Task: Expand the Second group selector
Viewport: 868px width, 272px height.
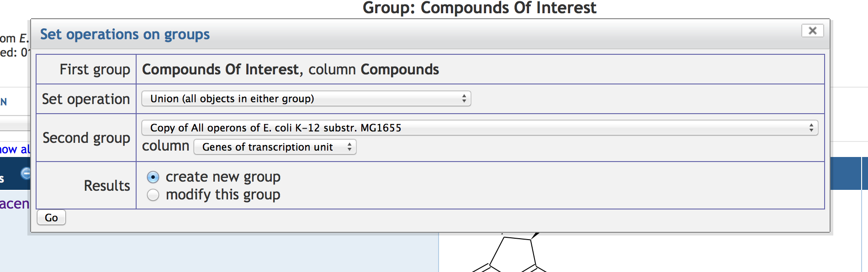Action: (479, 128)
